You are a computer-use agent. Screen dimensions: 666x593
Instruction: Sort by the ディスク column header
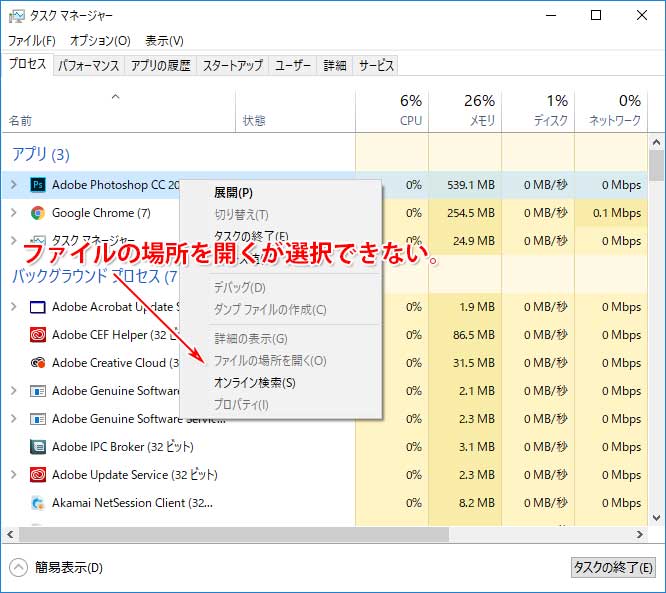[538, 111]
